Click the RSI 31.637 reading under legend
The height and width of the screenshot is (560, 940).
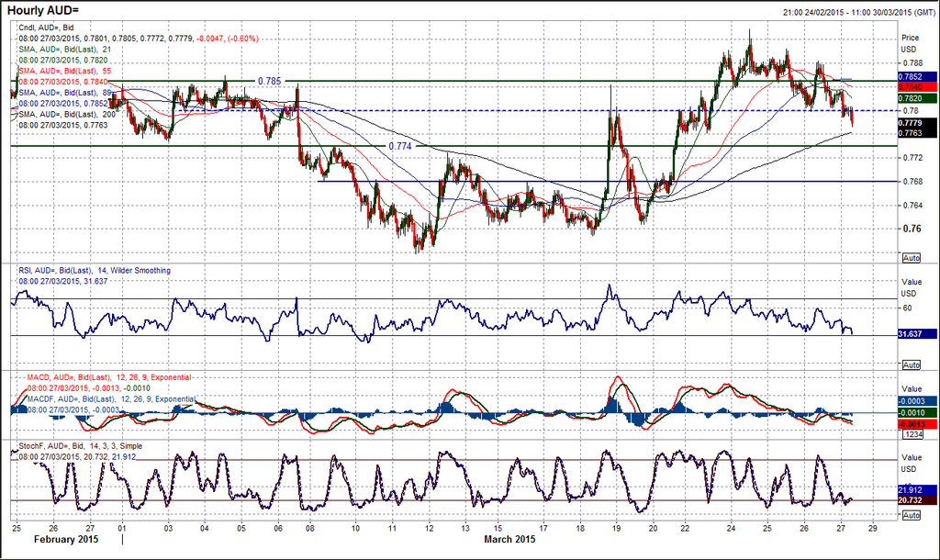click(63, 281)
